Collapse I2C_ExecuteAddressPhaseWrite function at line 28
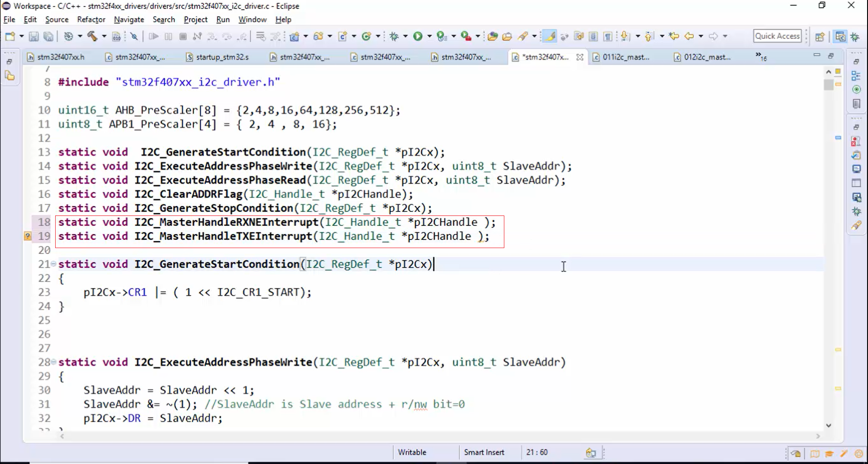Screen dimensions: 868x464 [x=53, y=362]
